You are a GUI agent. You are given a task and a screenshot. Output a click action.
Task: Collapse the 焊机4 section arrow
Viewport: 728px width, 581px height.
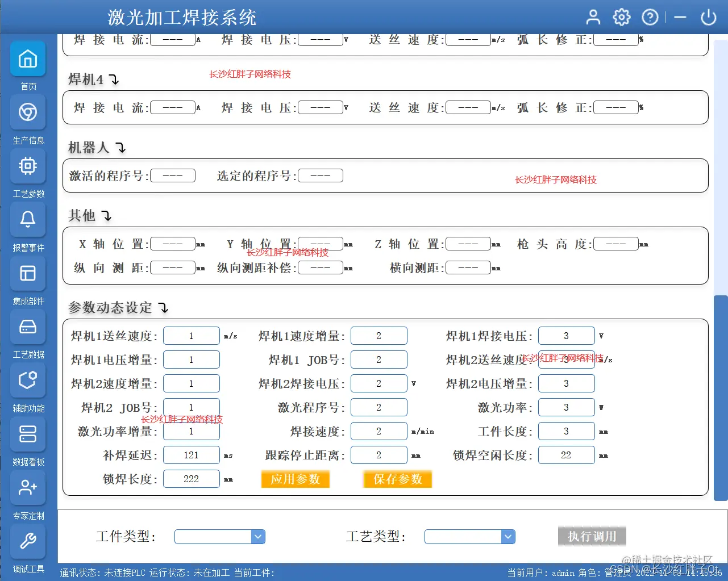[114, 80]
